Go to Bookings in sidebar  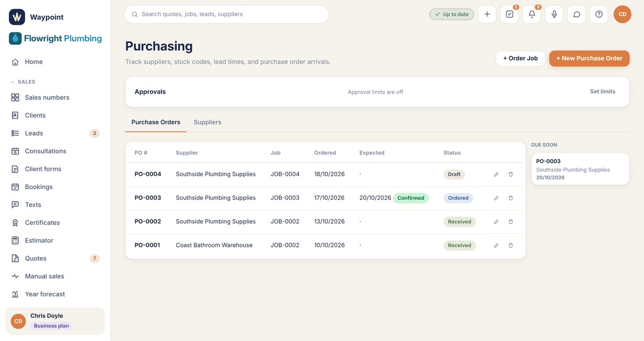(x=55, y=187)
